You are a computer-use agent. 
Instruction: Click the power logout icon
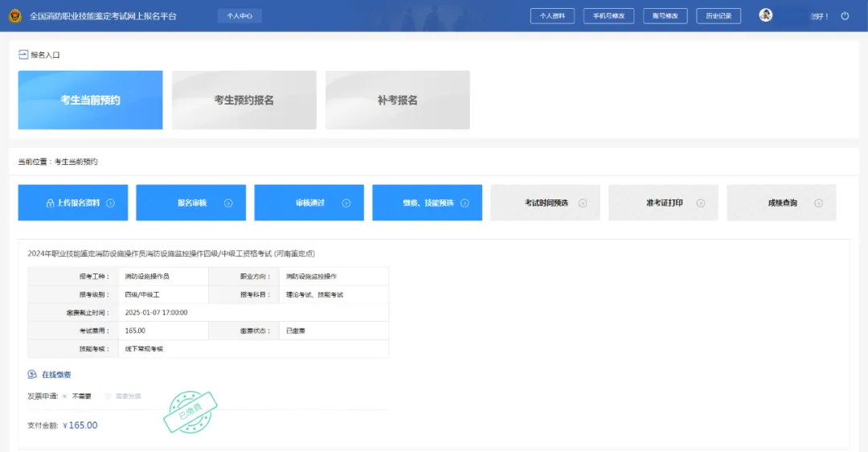coord(845,16)
